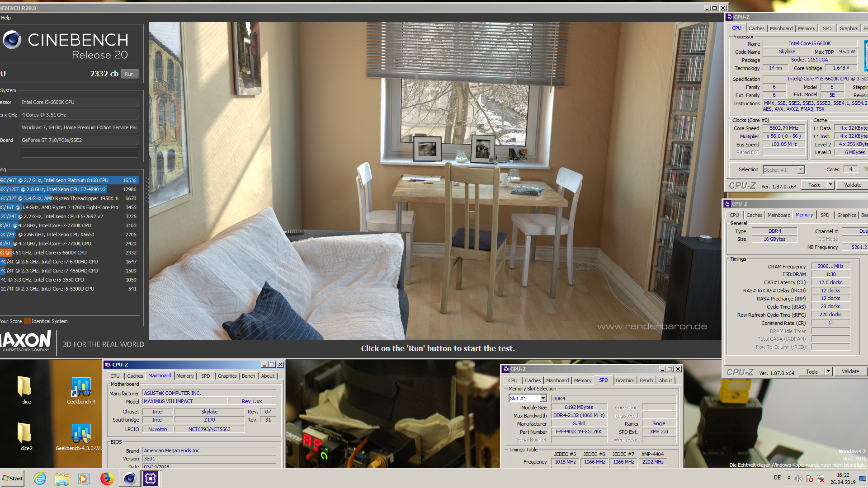Open Socket #1 selection dropdown in CPU-Z
The image size is (868, 488).
(x=801, y=170)
